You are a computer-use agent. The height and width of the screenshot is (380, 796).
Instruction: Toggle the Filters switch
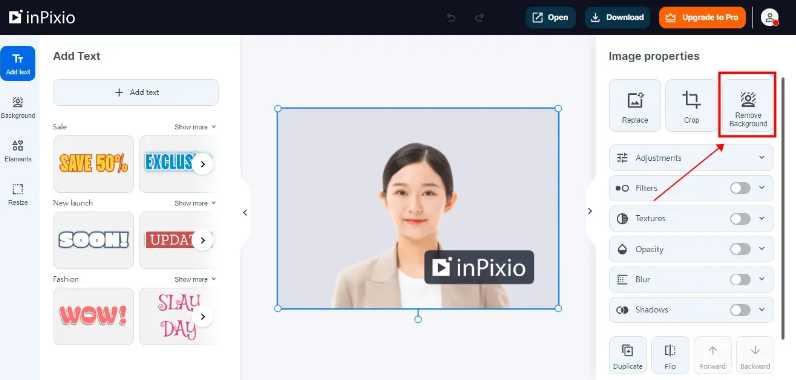pyautogui.click(x=740, y=188)
